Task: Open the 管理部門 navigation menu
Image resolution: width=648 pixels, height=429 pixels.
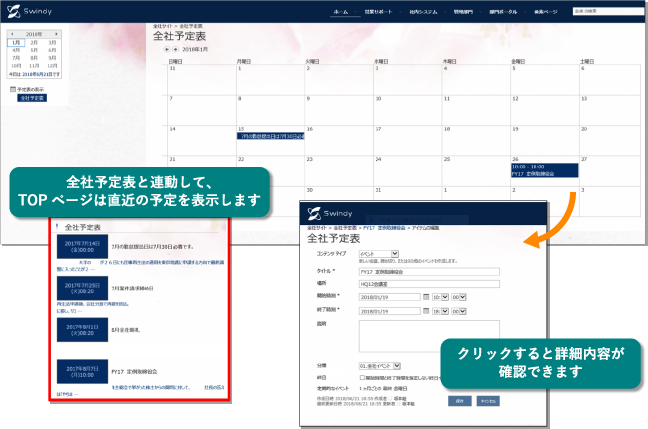Action: (463, 12)
